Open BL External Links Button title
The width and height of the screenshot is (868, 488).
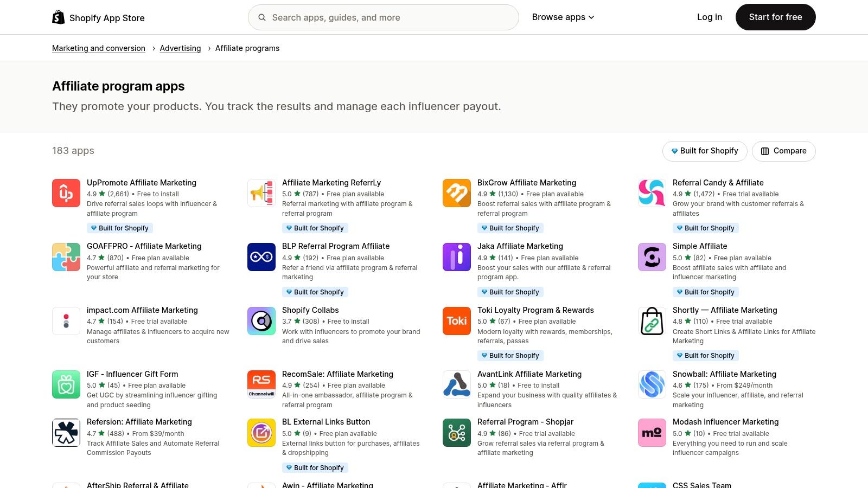coord(326,422)
